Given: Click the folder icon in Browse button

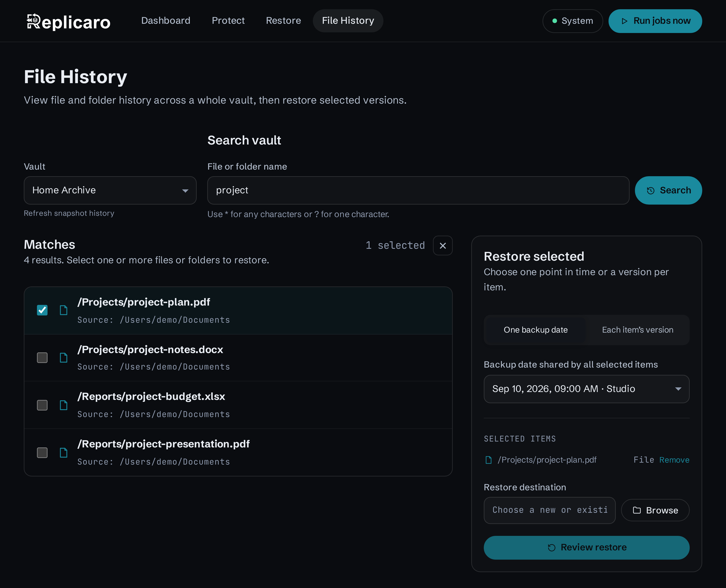Looking at the screenshot, I should (637, 510).
